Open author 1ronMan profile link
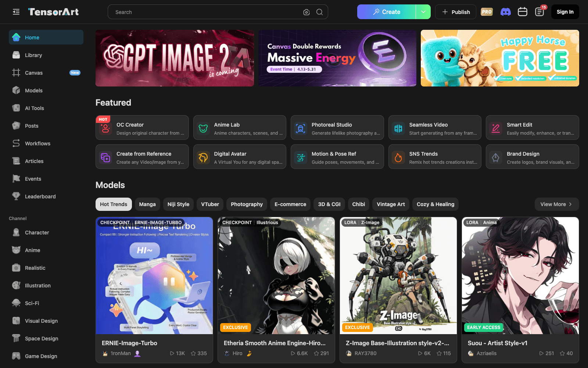This screenshot has height=368, width=588. pyautogui.click(x=121, y=353)
